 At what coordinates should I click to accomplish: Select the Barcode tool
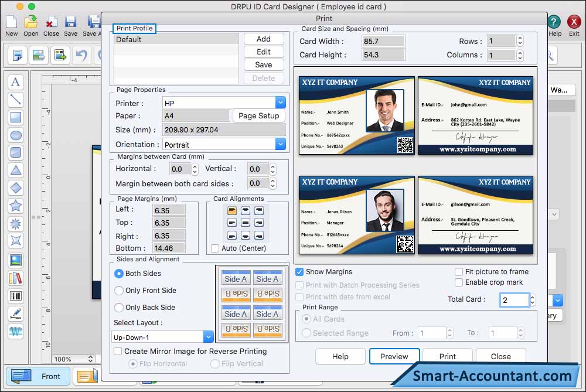point(16,296)
